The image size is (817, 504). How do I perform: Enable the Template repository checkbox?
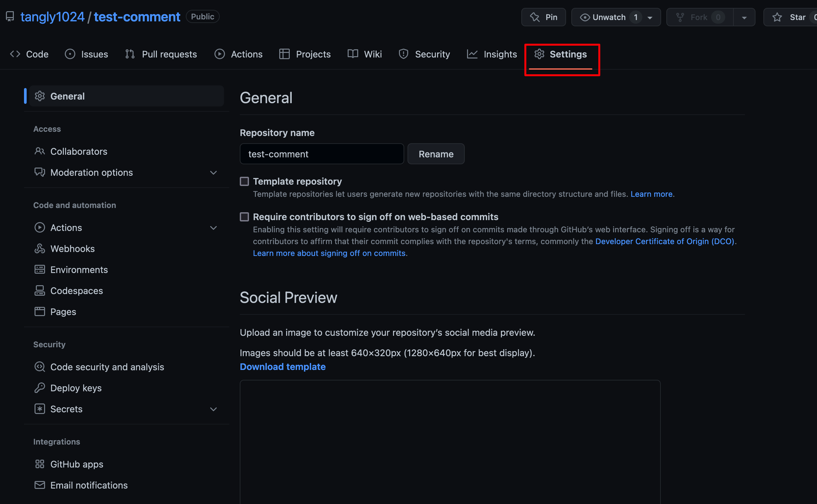point(244,181)
